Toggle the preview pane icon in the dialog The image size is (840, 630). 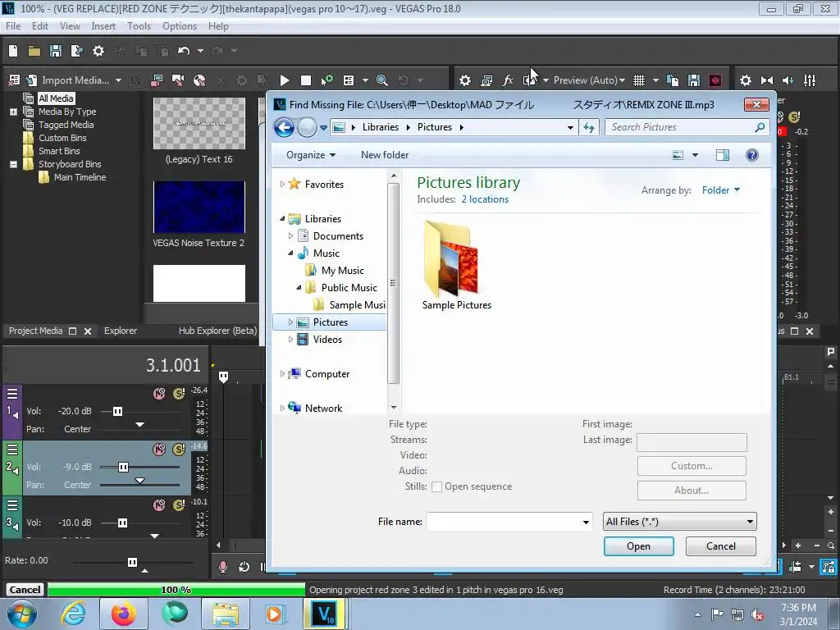723,155
